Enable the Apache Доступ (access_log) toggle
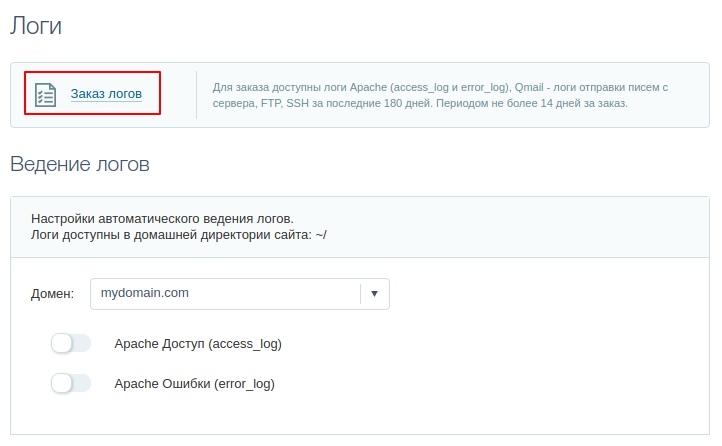The image size is (722, 446). 71,344
